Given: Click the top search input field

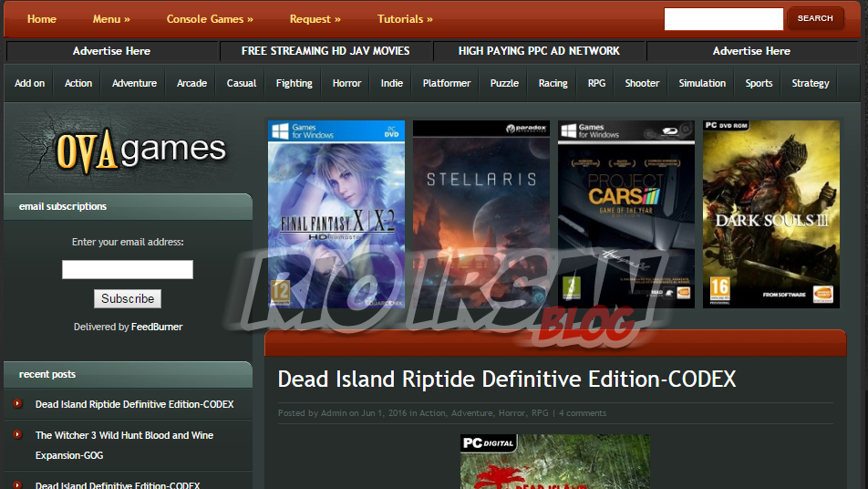Looking at the screenshot, I should pos(724,19).
